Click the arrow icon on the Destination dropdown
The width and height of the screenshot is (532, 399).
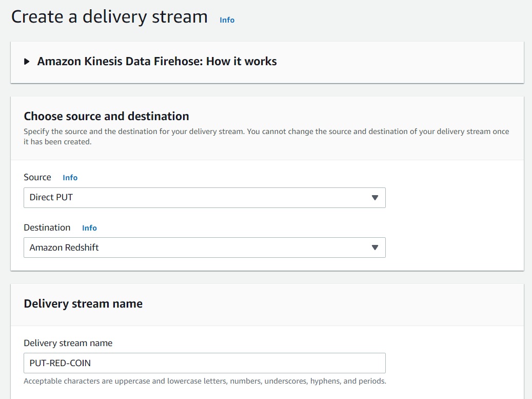pos(375,248)
